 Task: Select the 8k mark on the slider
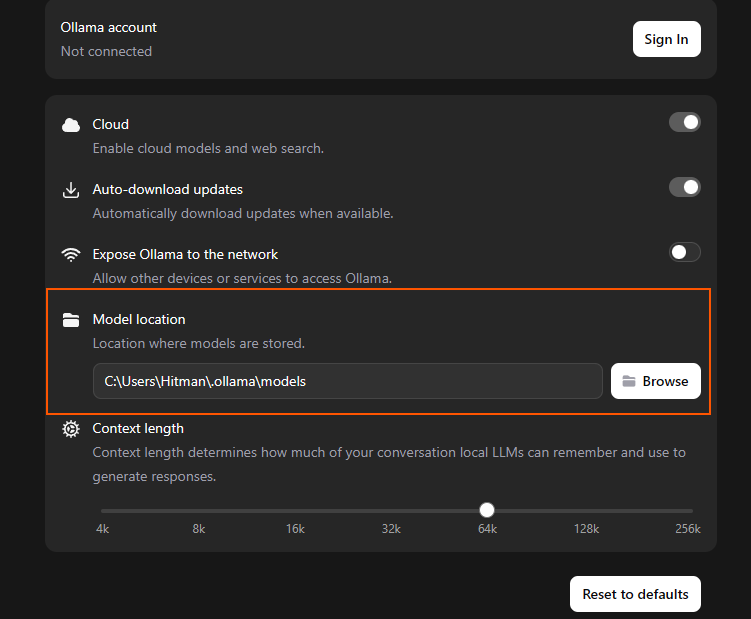pyautogui.click(x=199, y=510)
